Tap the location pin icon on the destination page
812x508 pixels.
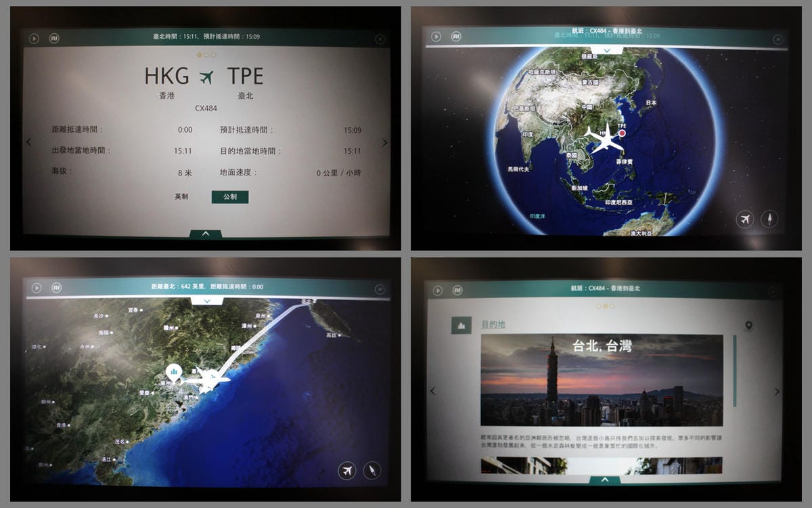748,326
